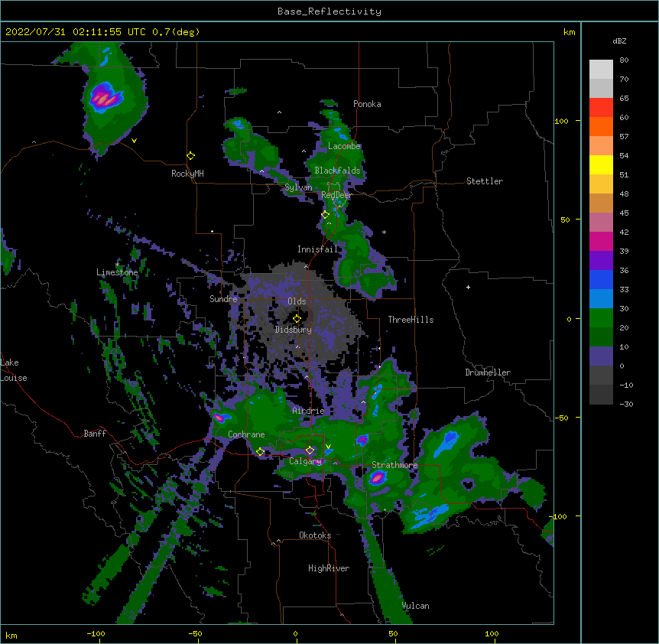
Task: Click the Airdrie city label
Action: (x=308, y=411)
